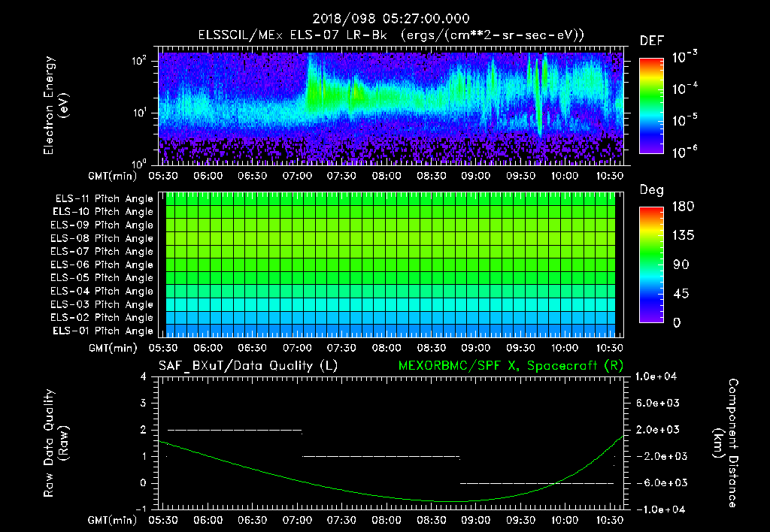
Task: Click the data quality line at level 2
Action: (235, 430)
